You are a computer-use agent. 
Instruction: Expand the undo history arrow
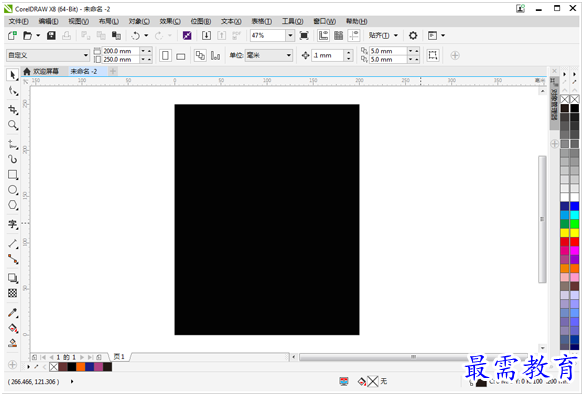[x=146, y=35]
